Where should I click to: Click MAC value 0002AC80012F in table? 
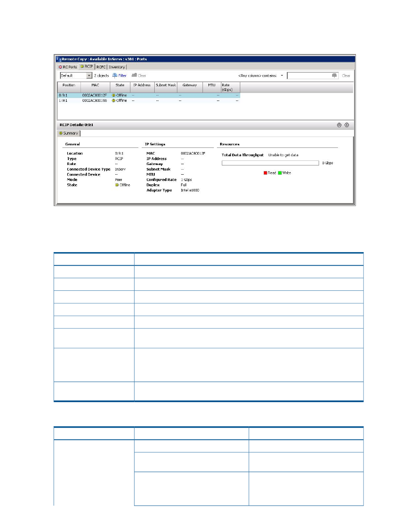pos(95,96)
